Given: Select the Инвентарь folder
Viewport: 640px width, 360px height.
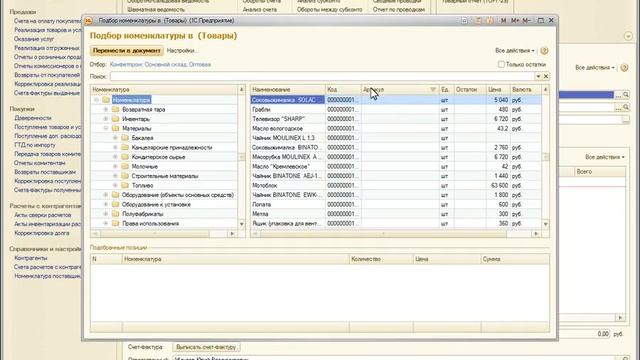Looking at the screenshot, I should point(136,119).
